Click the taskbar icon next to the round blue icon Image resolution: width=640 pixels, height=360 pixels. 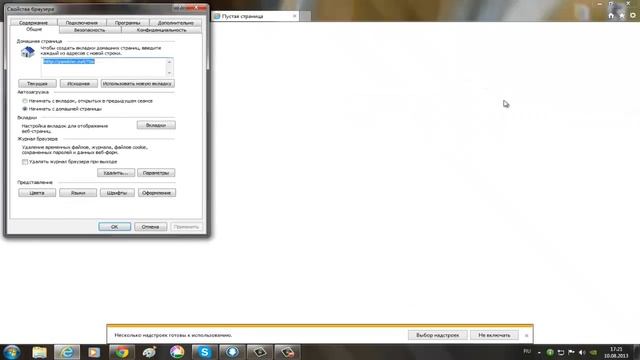click(260, 352)
